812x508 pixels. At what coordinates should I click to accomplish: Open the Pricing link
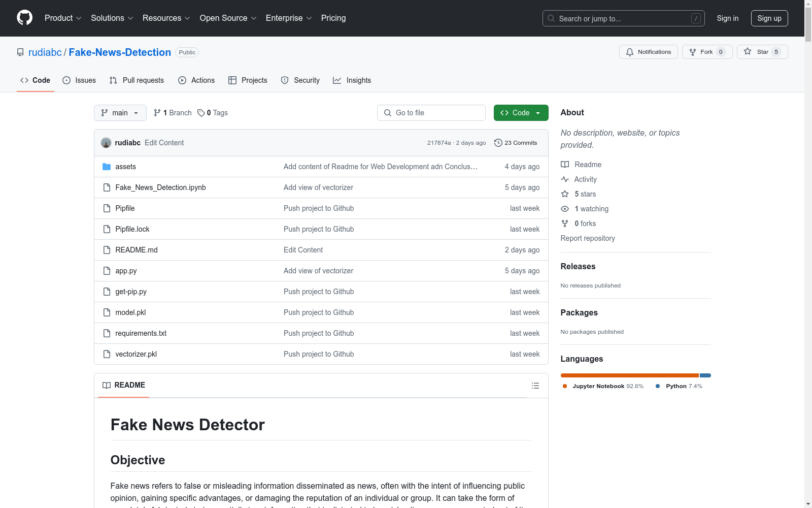tap(333, 18)
